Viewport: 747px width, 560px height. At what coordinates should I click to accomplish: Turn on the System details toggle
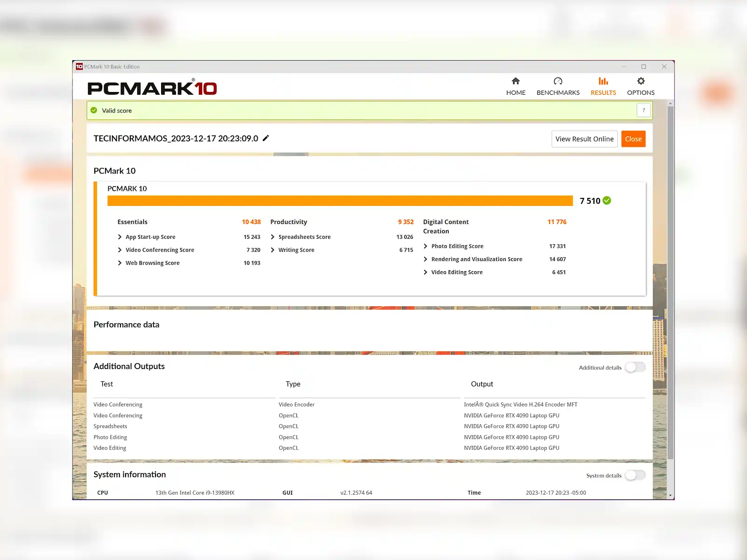635,475
